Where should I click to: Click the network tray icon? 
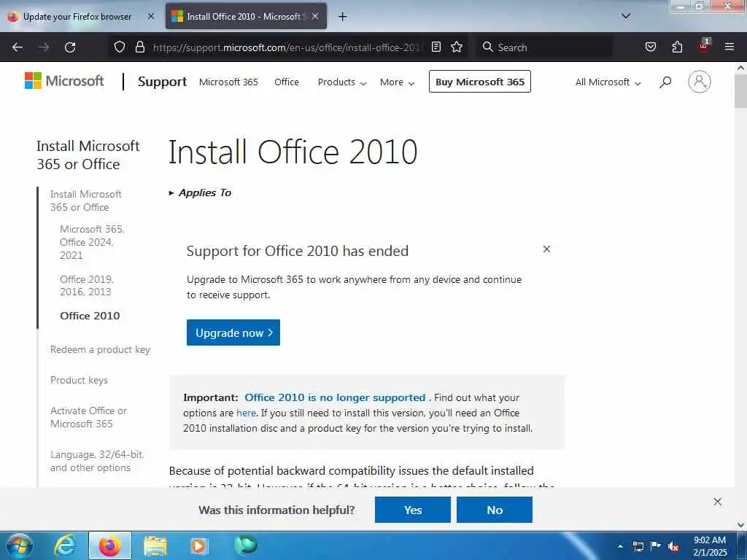[638, 546]
